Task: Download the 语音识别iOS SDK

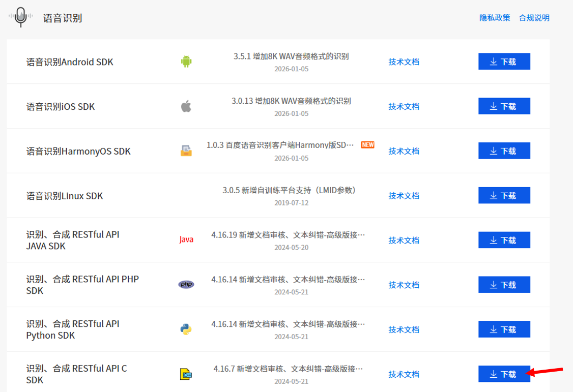Action: tap(504, 106)
